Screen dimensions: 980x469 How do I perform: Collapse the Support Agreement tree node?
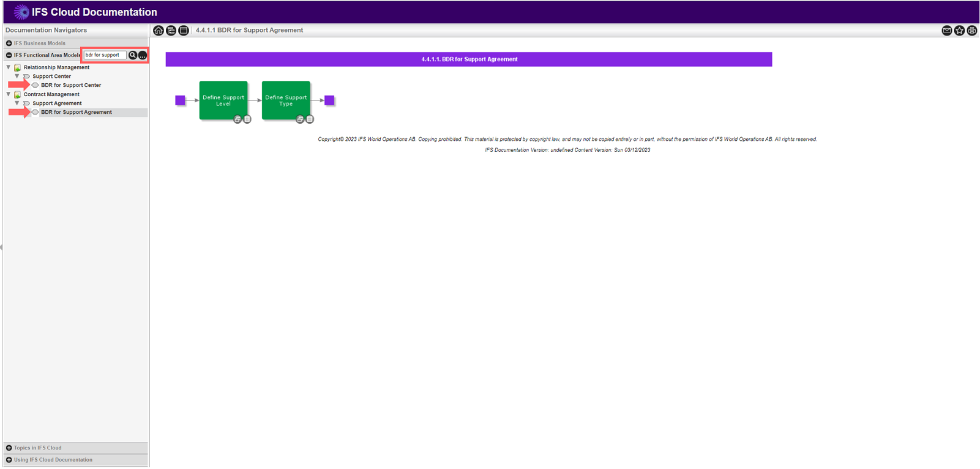click(x=17, y=103)
